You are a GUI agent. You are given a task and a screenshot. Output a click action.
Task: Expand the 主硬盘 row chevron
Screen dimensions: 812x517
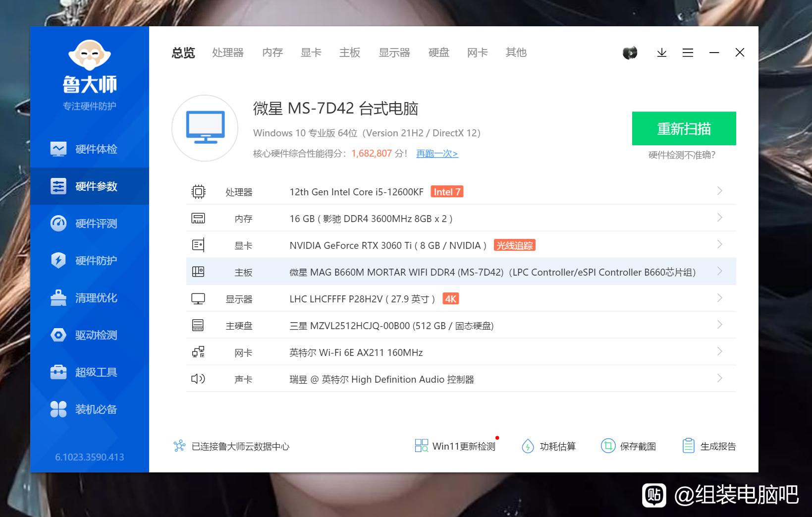click(x=720, y=325)
